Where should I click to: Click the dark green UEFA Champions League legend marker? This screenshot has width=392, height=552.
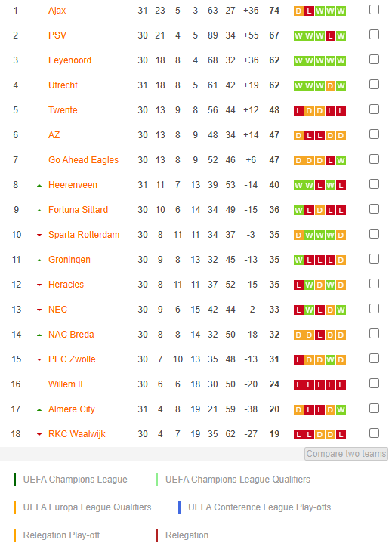pyautogui.click(x=15, y=480)
